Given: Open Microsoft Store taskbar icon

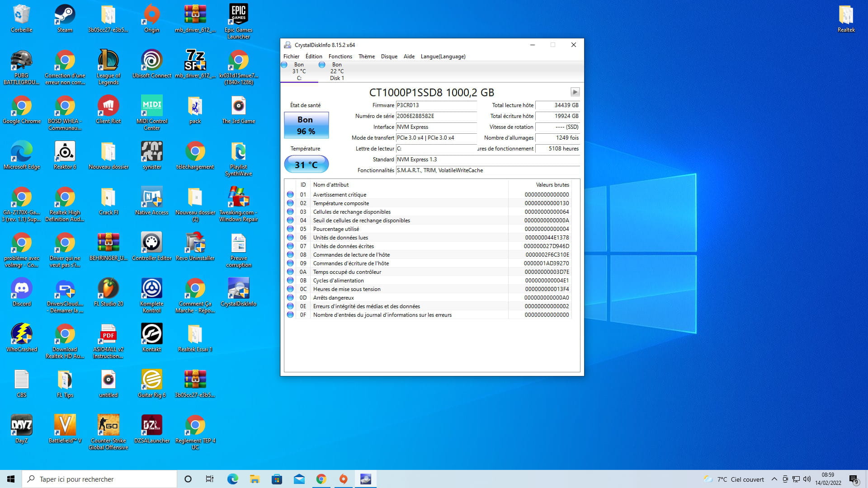Looking at the screenshot, I should 277,479.
